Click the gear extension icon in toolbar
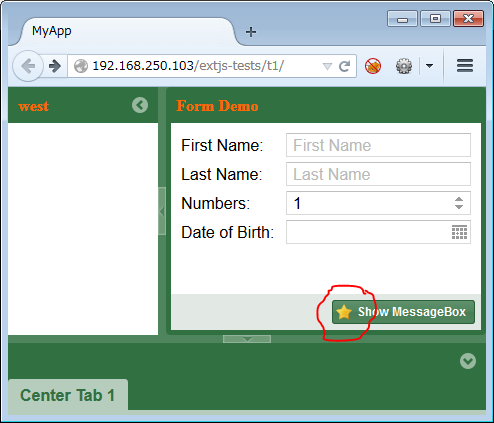This screenshot has height=423, width=494. [x=404, y=66]
